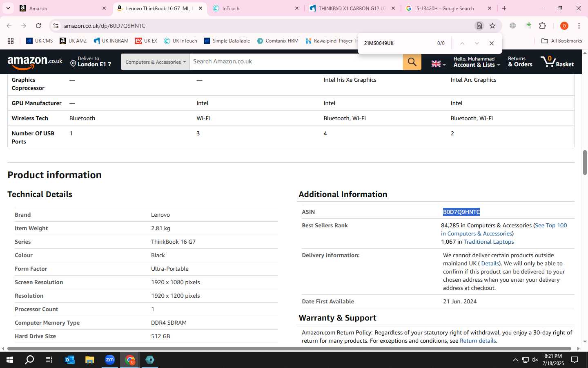Open UK EX bookmark
This screenshot has height=368, width=588.
tap(146, 41)
